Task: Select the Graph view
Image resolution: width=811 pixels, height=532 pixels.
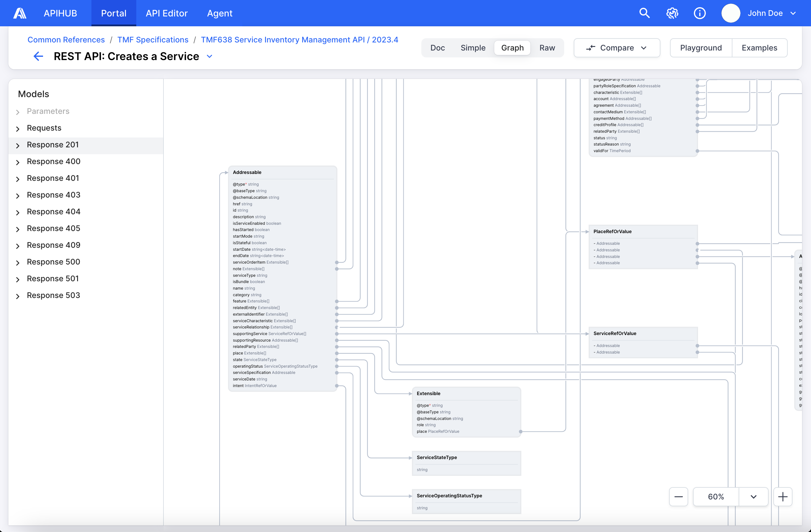Action: (512, 48)
